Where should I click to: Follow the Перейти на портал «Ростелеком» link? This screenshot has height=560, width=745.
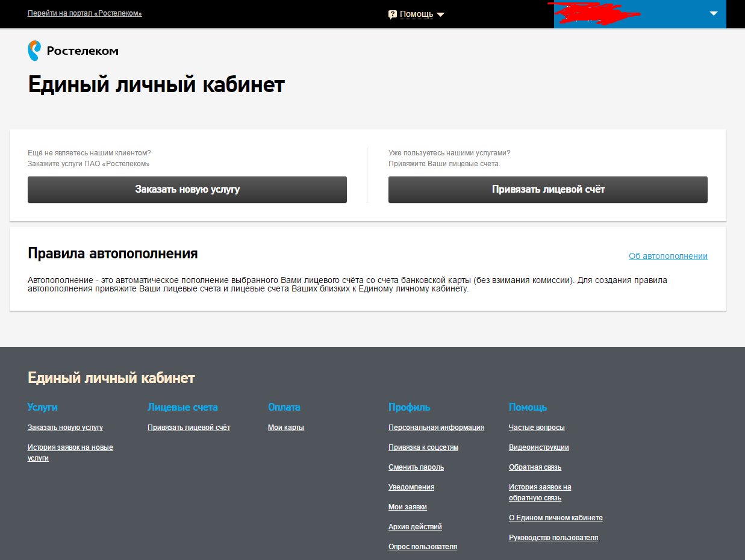(85, 13)
